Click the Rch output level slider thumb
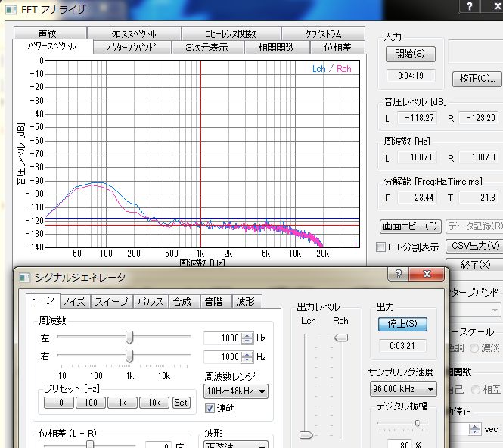This screenshot has height=448, width=503. pyautogui.click(x=341, y=338)
